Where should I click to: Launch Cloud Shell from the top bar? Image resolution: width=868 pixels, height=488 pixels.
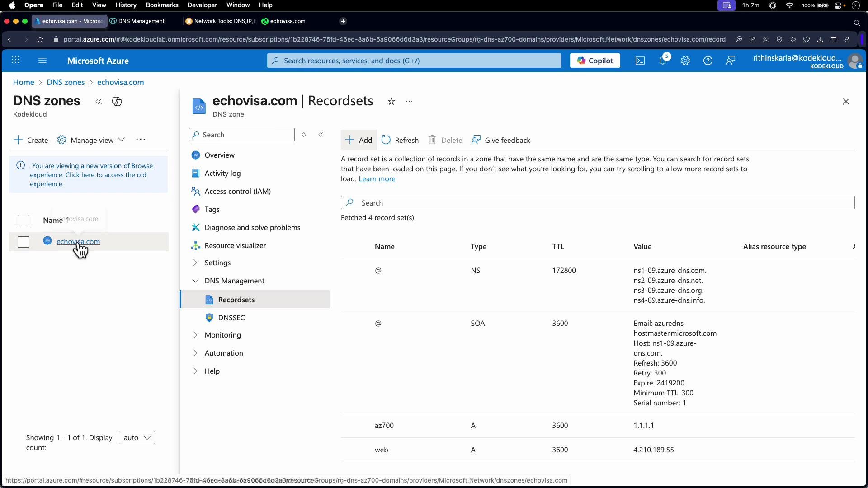click(x=640, y=61)
